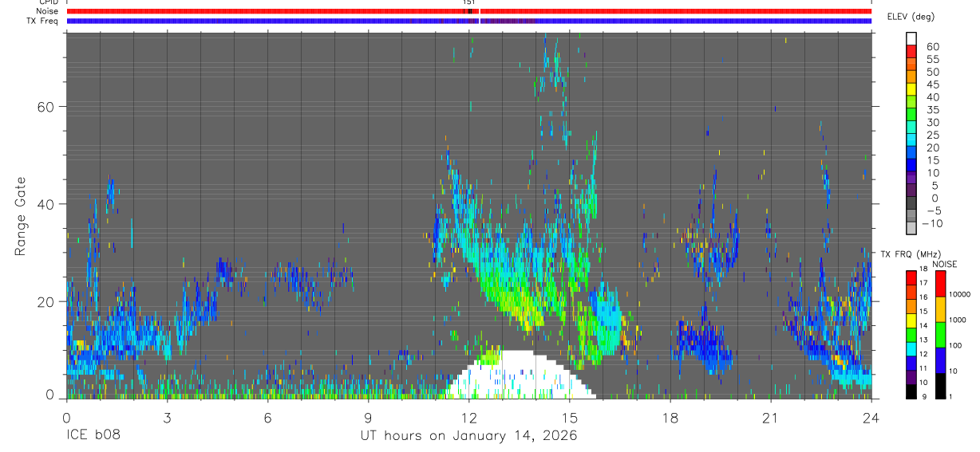Click the 'TX Freq' row label at top

click(x=44, y=21)
